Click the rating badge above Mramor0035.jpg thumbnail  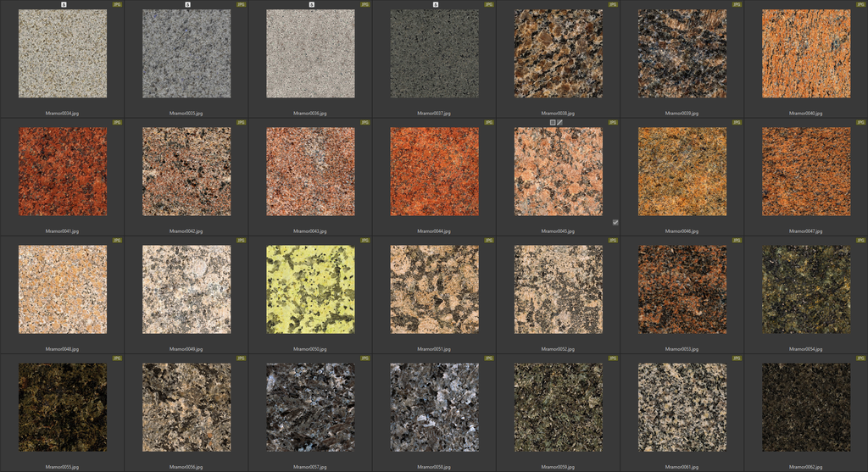tap(187, 4)
